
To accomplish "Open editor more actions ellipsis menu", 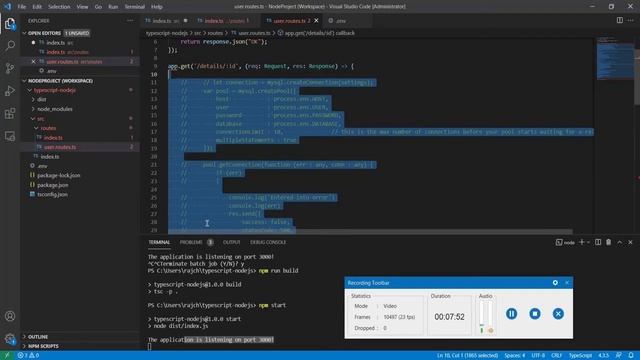I will [631, 20].
